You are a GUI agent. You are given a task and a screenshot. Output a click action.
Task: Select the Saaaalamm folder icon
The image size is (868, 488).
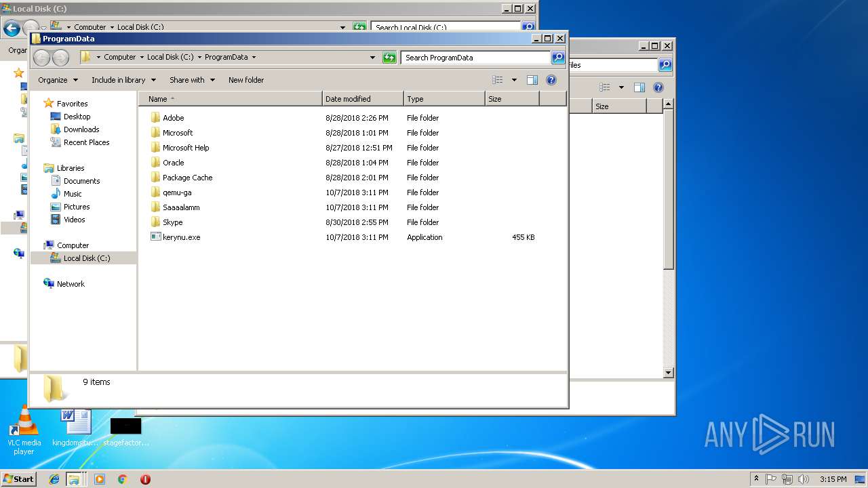[155, 207]
